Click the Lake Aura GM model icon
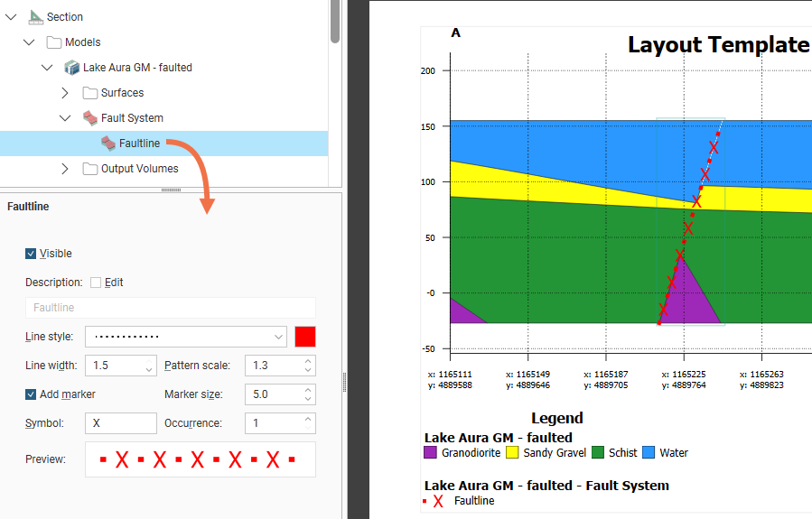Image resolution: width=812 pixels, height=519 pixels. tap(71, 68)
